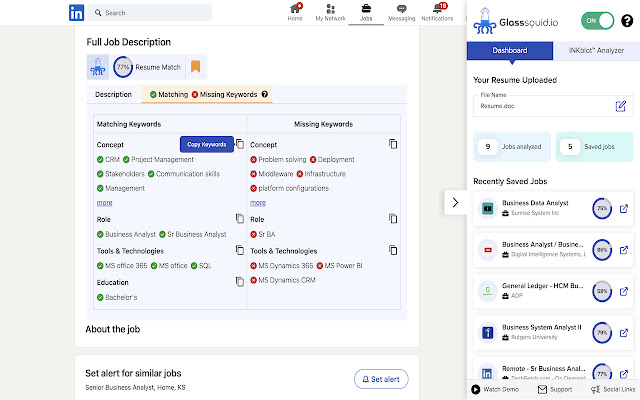This screenshot has height=400, width=640.
Task: Open General Ledger HCM job external link
Action: (x=624, y=291)
